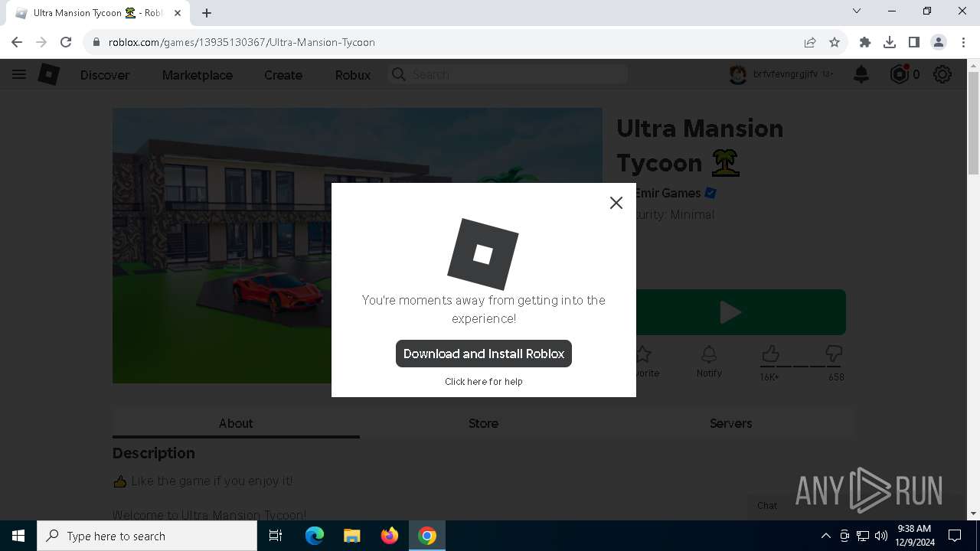The height and width of the screenshot is (551, 980).
Task: Click Download and Install Roblox button
Action: [484, 354]
